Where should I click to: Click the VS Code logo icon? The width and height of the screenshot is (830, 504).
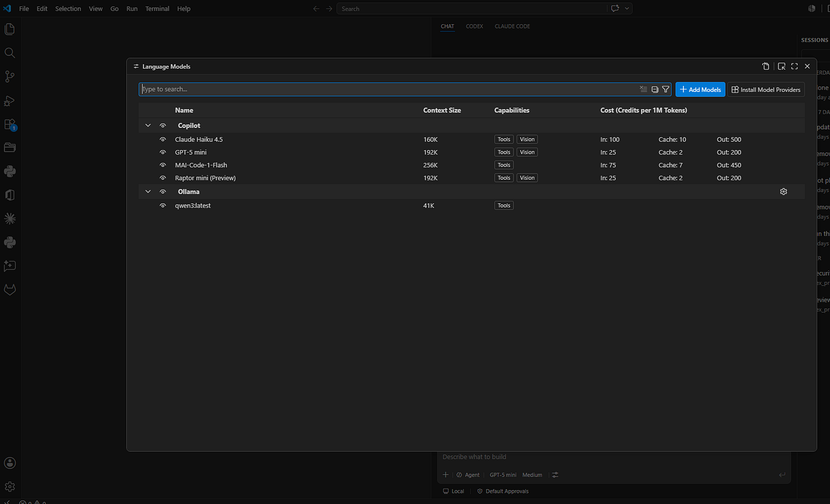pyautogui.click(x=7, y=8)
